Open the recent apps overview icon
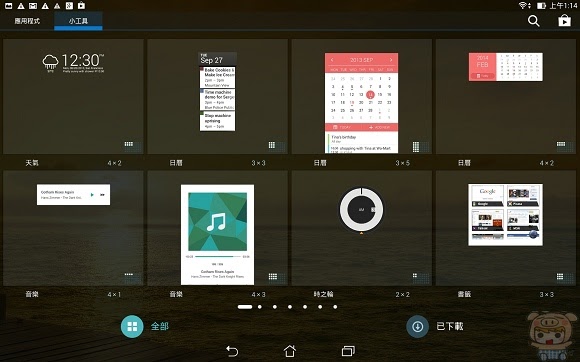 tap(348, 351)
